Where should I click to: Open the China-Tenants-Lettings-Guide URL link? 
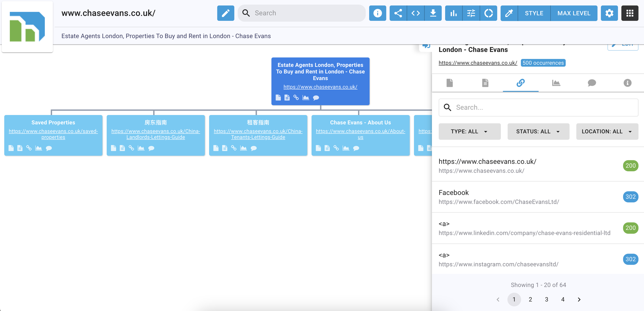coord(258,134)
